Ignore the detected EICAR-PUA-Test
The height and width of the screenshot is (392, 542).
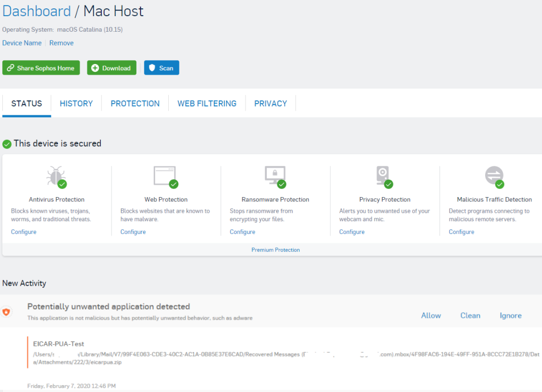510,315
